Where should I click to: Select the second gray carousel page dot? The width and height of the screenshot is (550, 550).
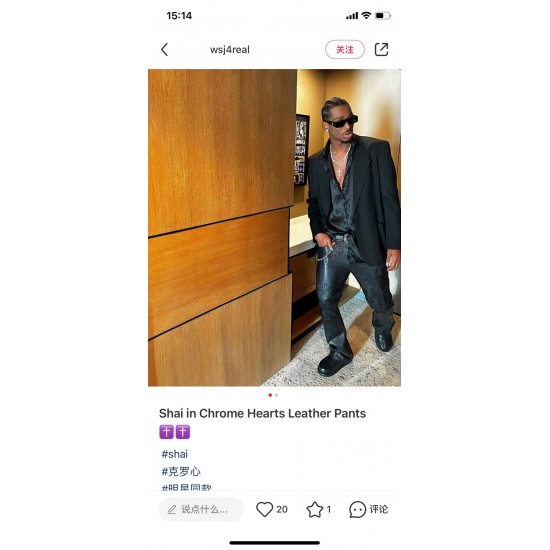(x=276, y=395)
